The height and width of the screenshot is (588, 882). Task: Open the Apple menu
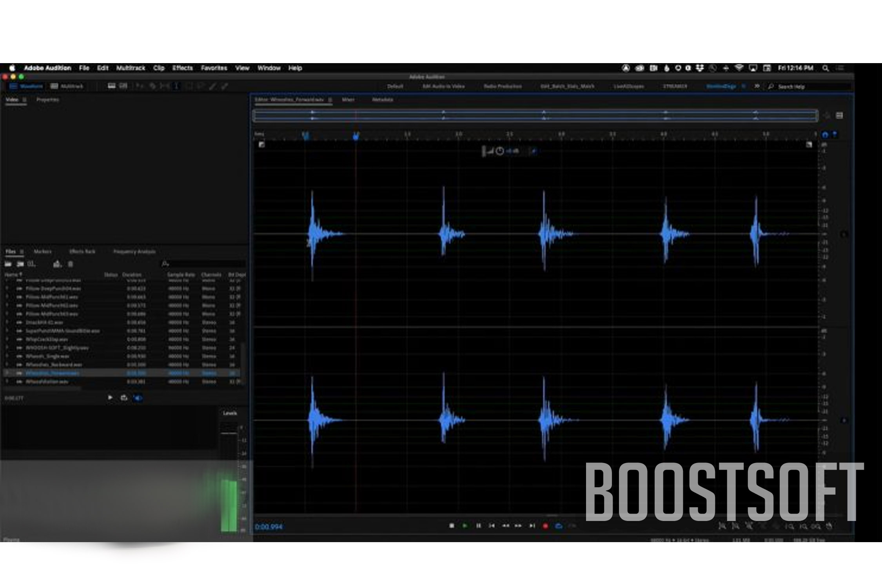(x=12, y=68)
